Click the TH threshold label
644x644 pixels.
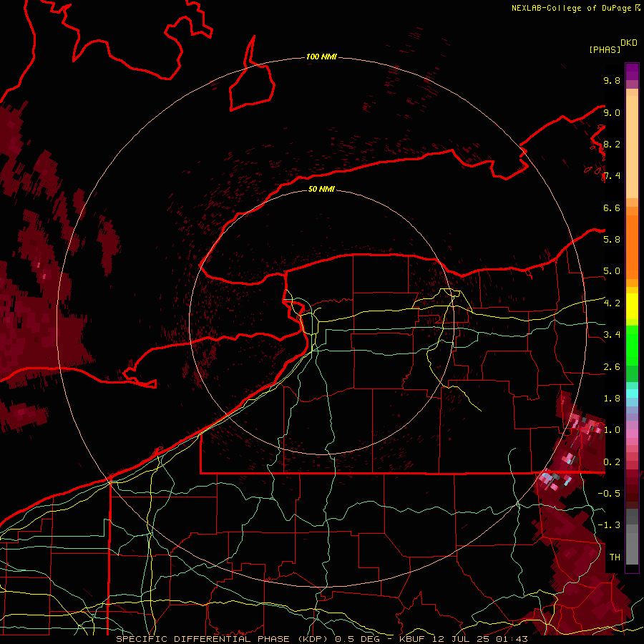[x=615, y=557]
